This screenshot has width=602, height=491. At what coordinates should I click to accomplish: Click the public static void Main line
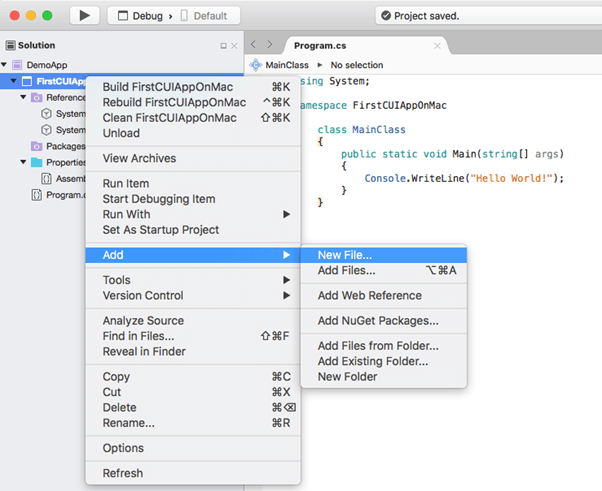coord(452,154)
